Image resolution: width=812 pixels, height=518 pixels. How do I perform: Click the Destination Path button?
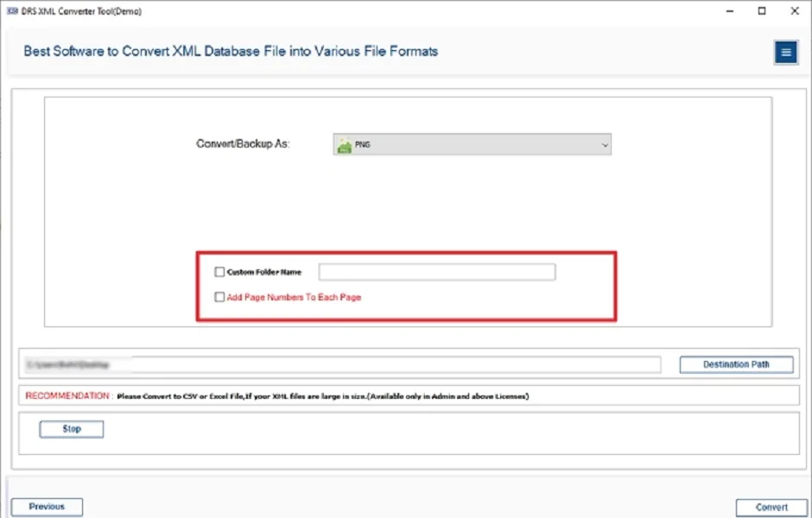pyautogui.click(x=736, y=364)
